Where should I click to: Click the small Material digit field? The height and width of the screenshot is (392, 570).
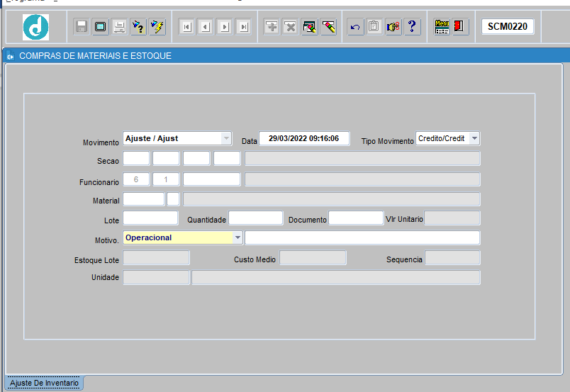pyautogui.click(x=173, y=199)
